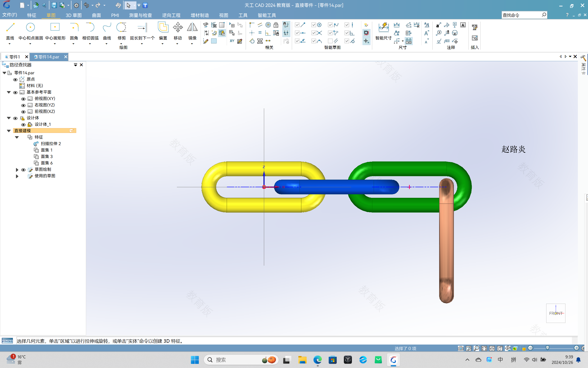Click the XY coordinate icon in 绘图 group
This screenshot has width=588, height=368.
232,41
